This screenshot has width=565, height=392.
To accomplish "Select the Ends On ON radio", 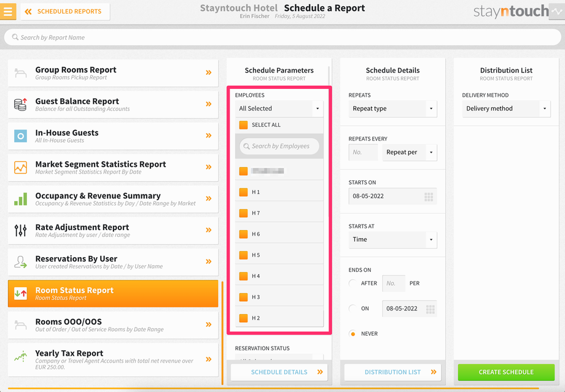I will coord(353,309).
